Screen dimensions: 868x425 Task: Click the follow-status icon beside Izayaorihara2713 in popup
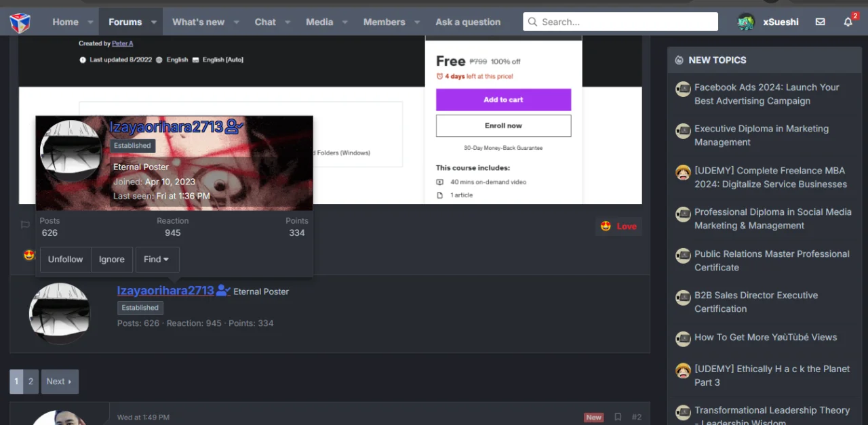[234, 126]
